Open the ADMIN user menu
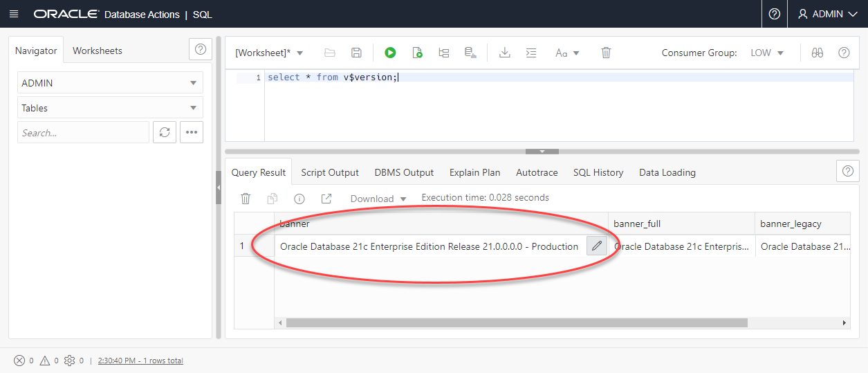This screenshot has height=373, width=868. tap(827, 14)
